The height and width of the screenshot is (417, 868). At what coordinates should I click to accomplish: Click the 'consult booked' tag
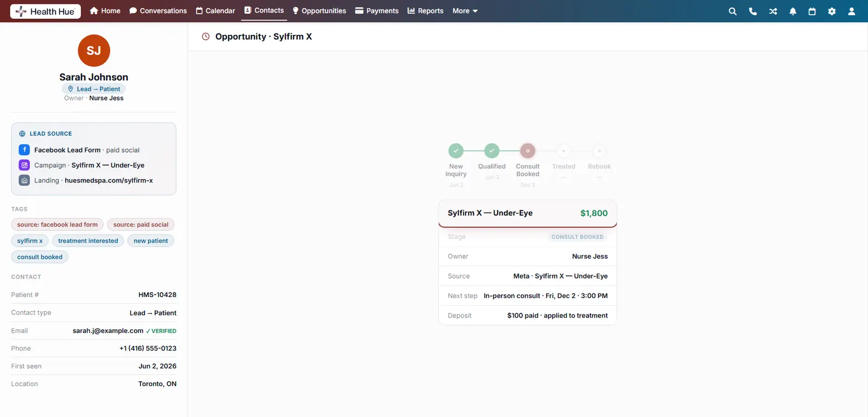[x=40, y=257]
